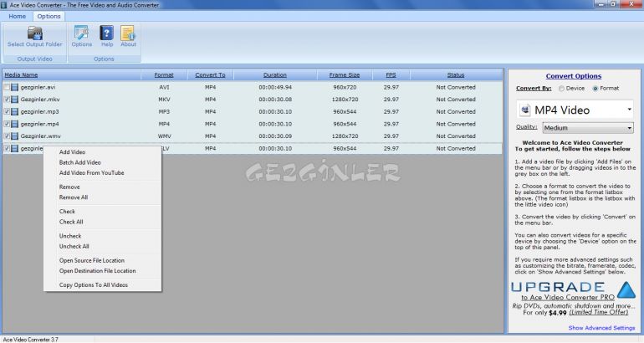Click the app icon in title bar
The width and height of the screenshot is (644, 343).
point(3,5)
